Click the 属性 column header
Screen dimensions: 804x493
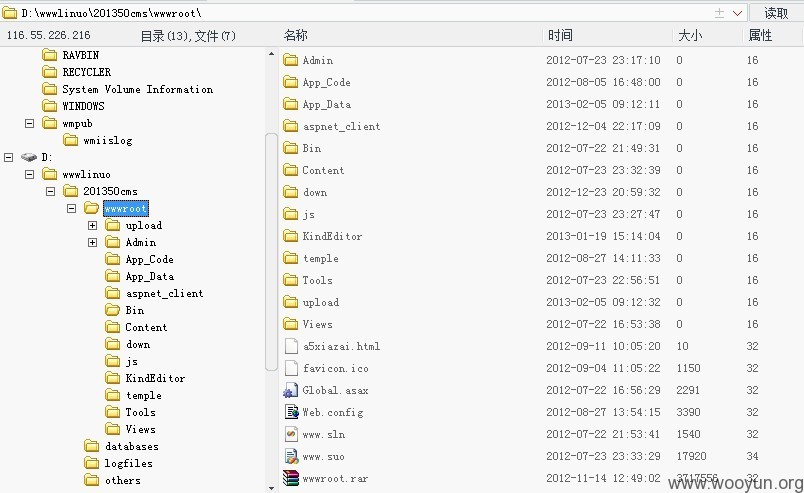coord(760,35)
